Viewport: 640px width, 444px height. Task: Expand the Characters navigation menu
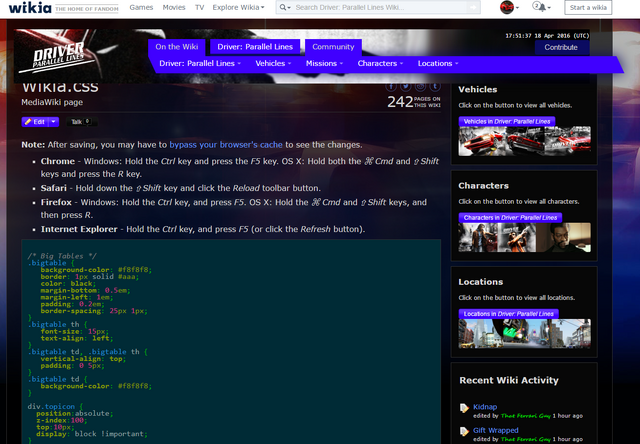(x=380, y=63)
